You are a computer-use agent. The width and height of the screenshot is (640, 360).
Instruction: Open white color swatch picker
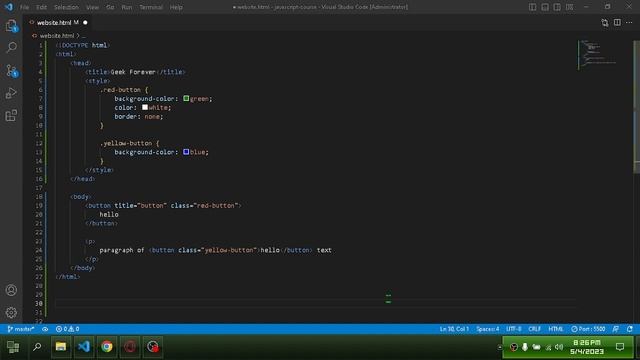145,107
